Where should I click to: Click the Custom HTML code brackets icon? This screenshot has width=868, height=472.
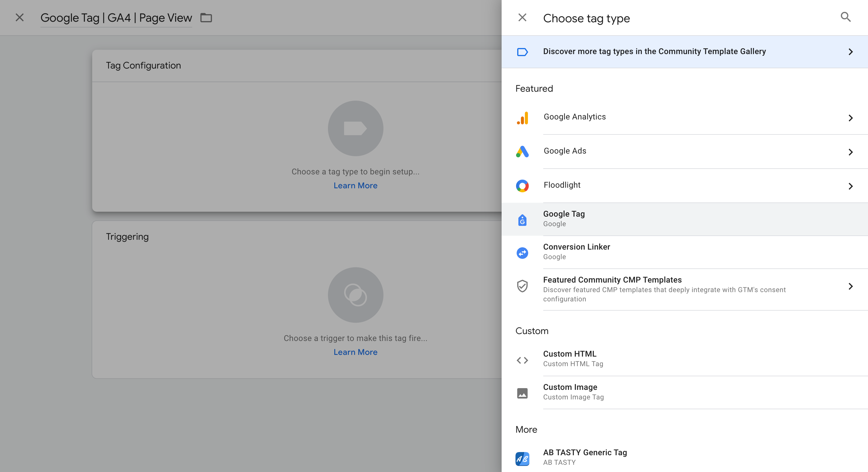point(522,360)
